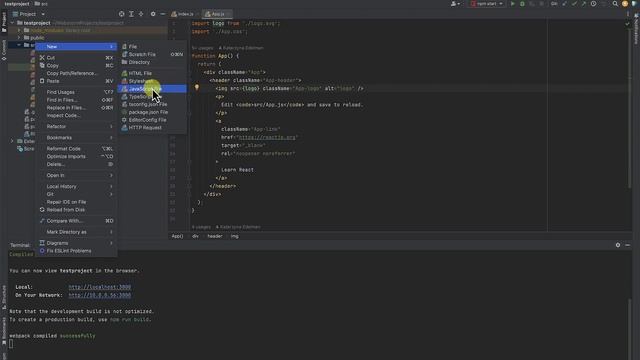Collapse the src folder arrow
Screen dimensions: 640x360
[x=19, y=45]
